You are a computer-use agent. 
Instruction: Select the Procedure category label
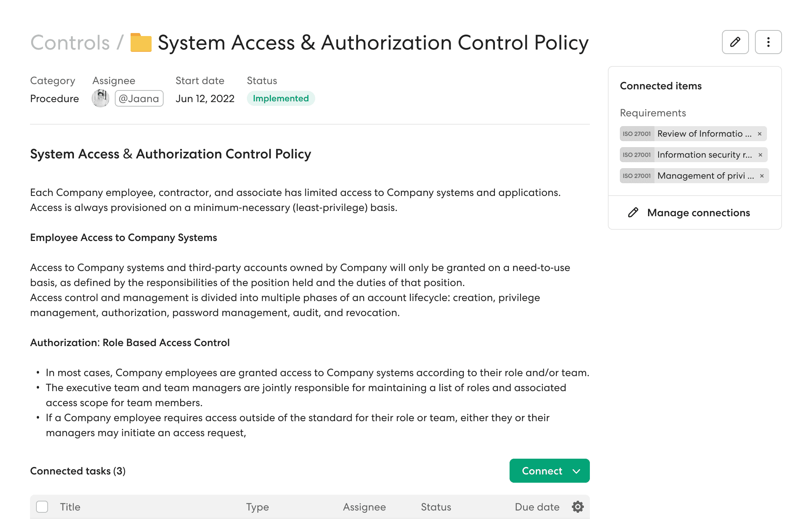(54, 98)
